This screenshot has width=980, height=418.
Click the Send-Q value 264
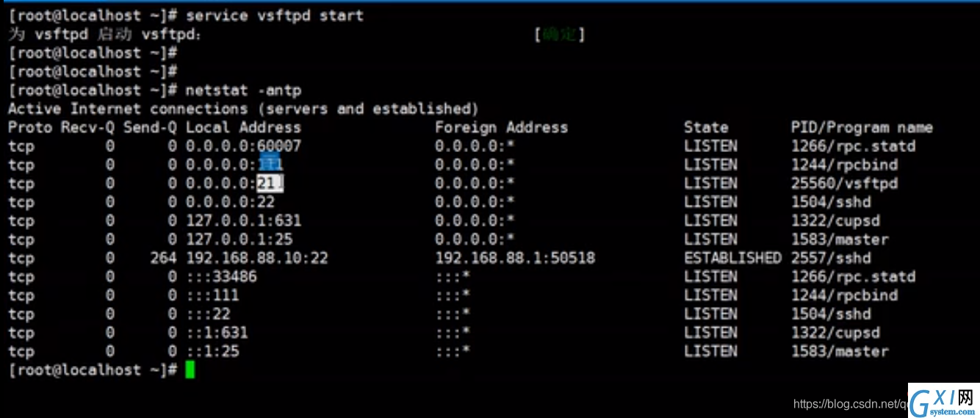(x=163, y=258)
